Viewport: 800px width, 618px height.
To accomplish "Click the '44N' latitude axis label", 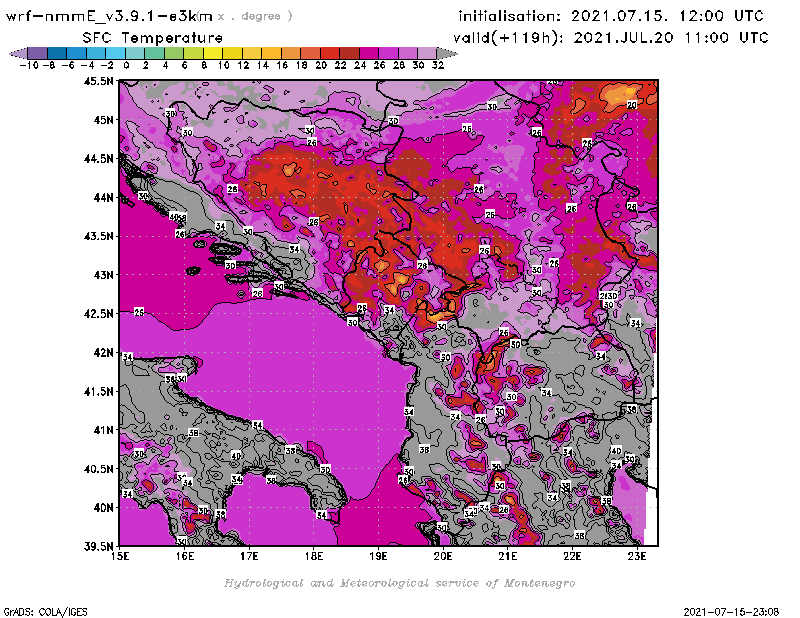I will click(x=103, y=197).
